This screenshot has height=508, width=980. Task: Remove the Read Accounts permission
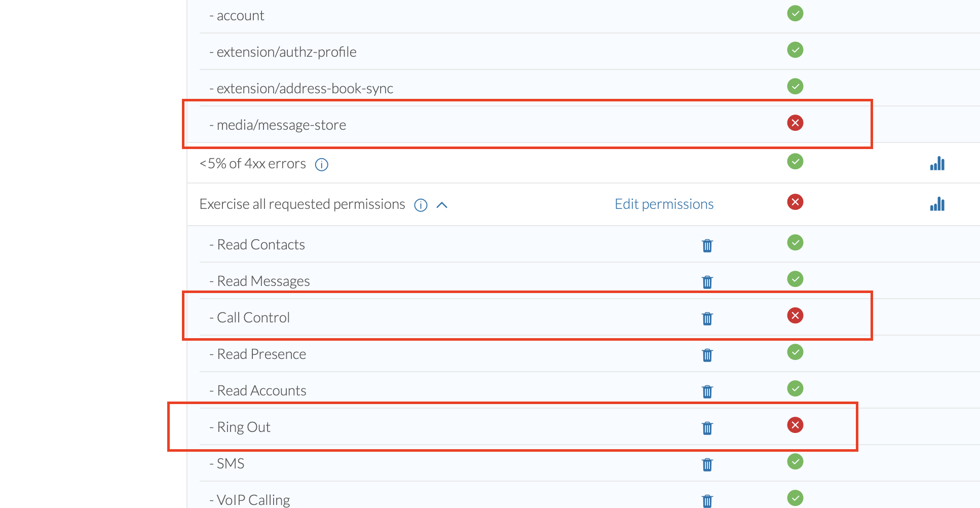pos(707,391)
